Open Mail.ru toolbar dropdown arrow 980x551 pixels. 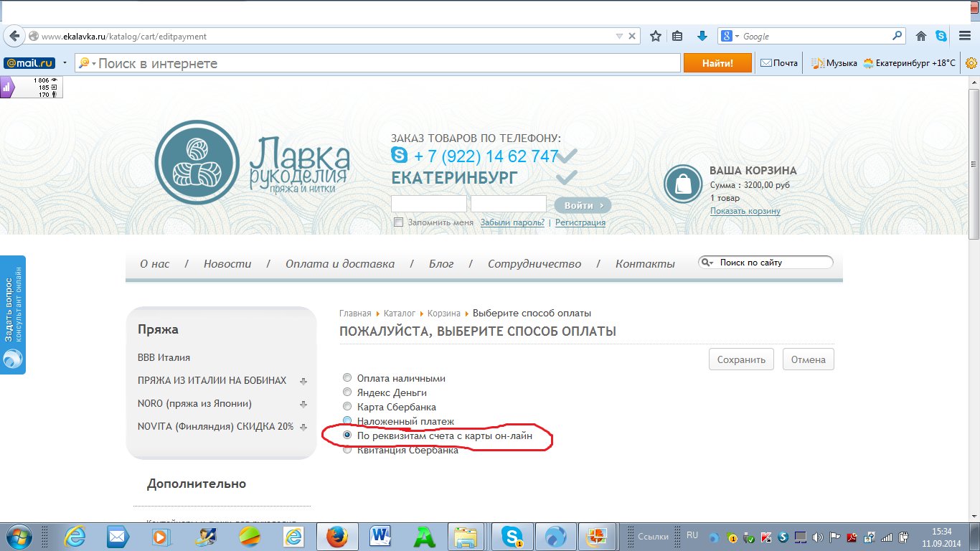pyautogui.click(x=65, y=63)
